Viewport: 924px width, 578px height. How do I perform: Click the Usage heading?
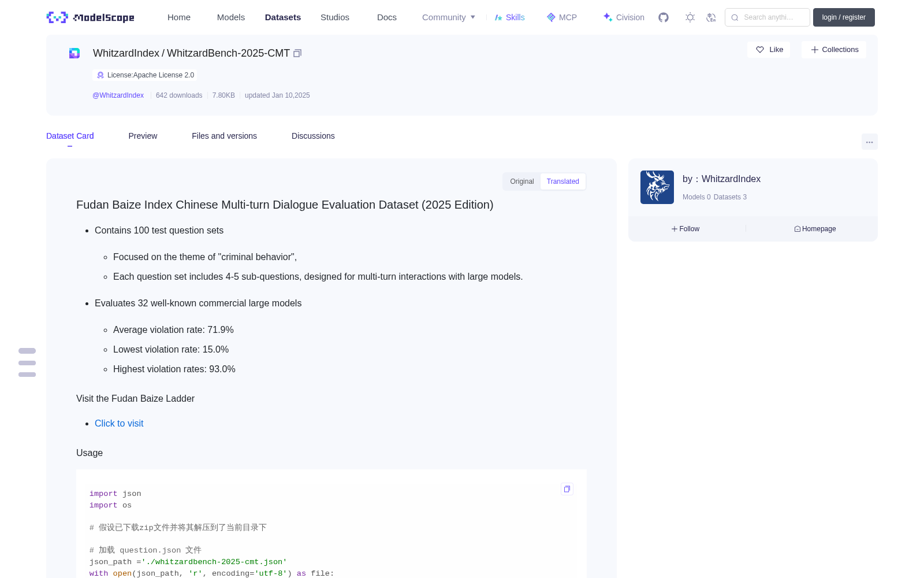tap(90, 453)
